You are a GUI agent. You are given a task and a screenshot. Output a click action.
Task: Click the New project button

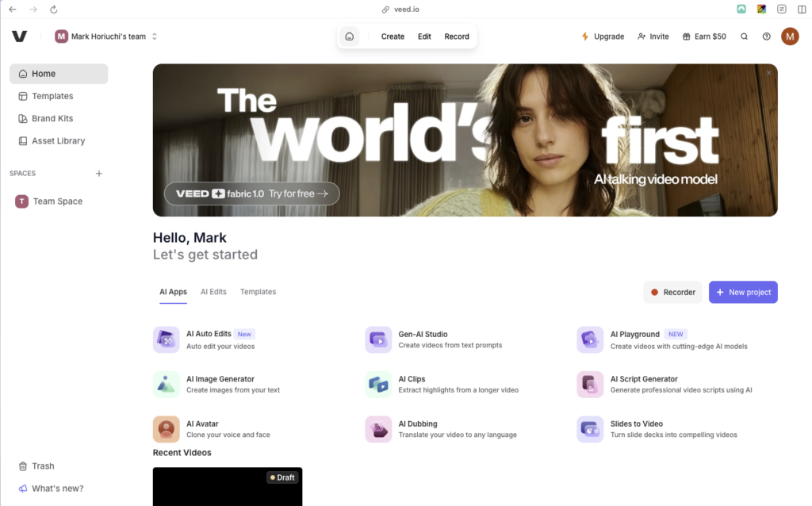[x=743, y=292]
